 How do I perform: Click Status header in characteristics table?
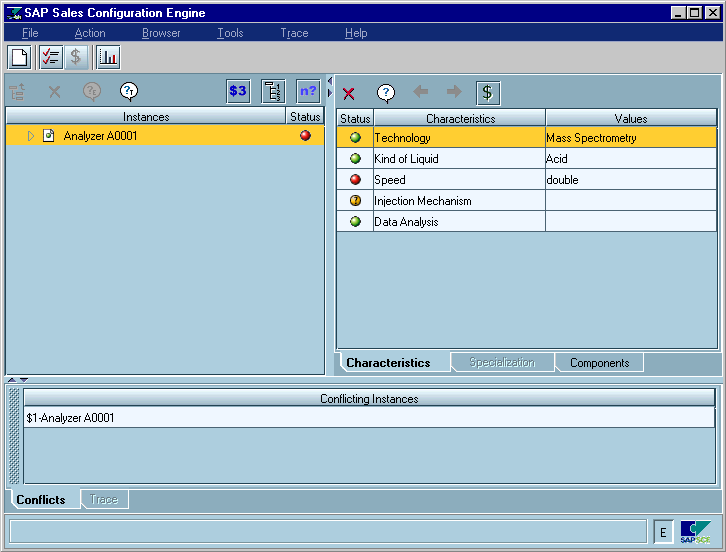pyautogui.click(x=355, y=119)
